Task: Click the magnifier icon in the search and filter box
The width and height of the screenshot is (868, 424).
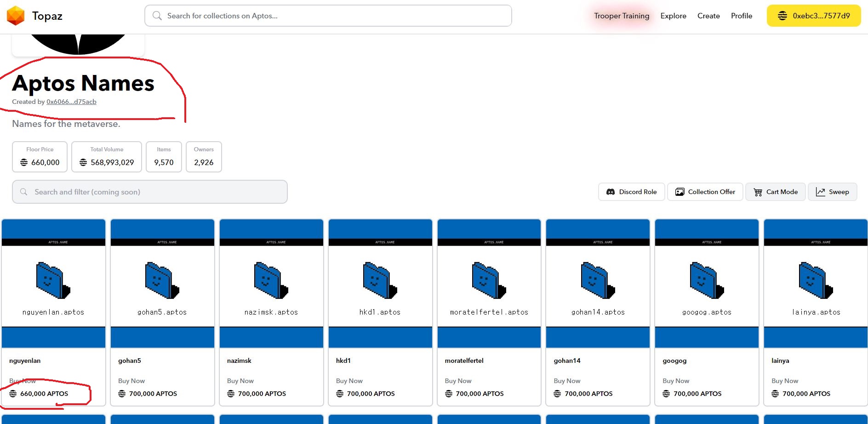Action: point(23,192)
